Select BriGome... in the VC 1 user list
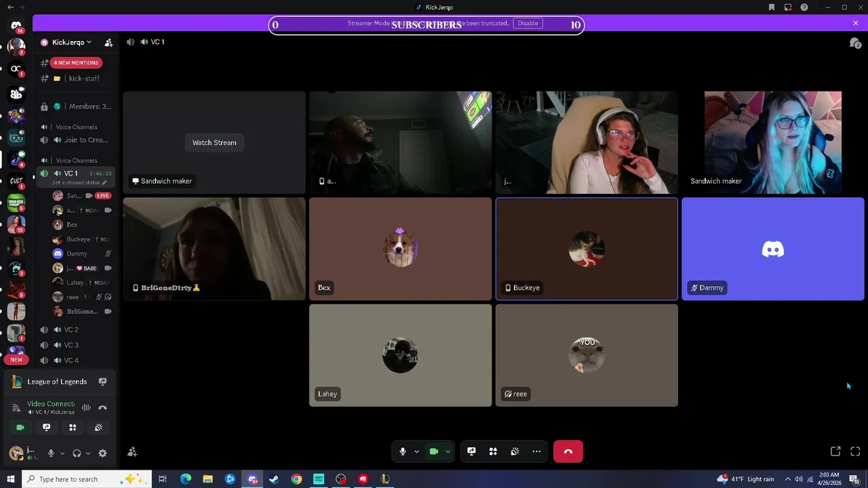 pos(81,311)
